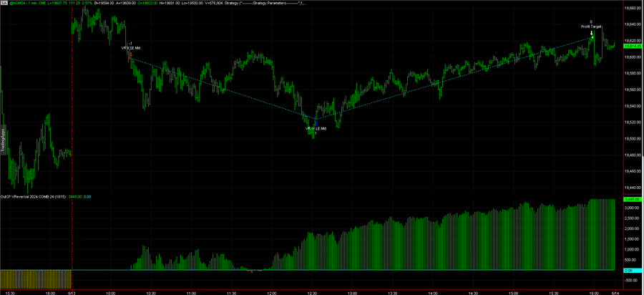The image size is (644, 295).
Task: Open the vertical TradingApps tab
Action: click(x=2, y=140)
